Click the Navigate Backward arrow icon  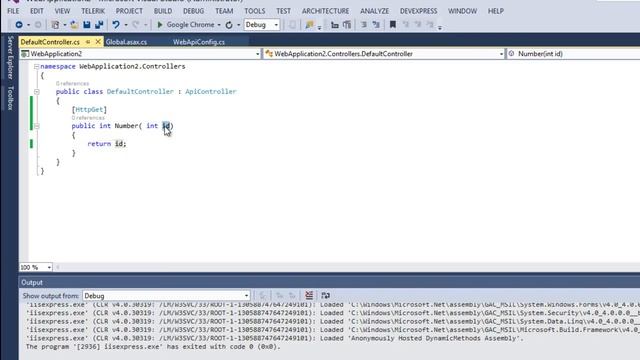click(19, 25)
